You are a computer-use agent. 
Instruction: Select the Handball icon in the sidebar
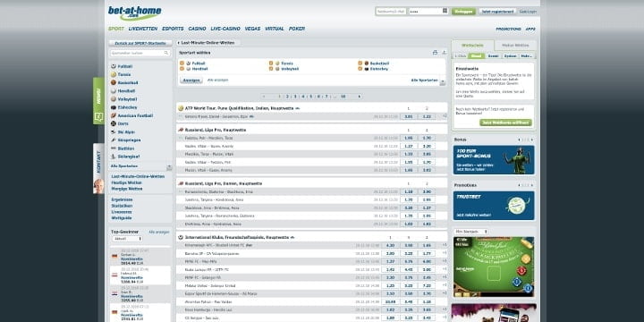pos(114,90)
